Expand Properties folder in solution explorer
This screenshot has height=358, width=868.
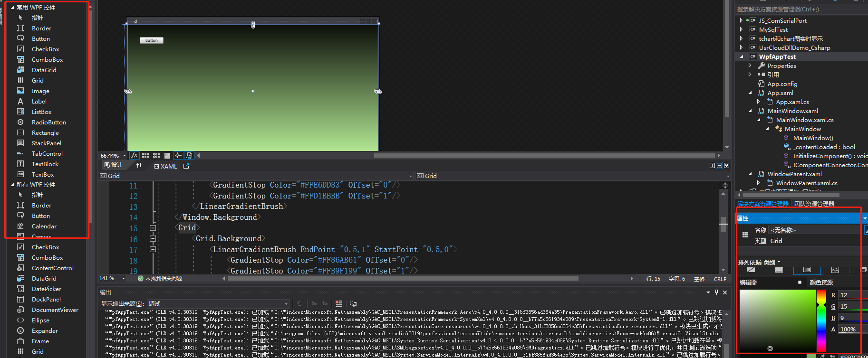[x=750, y=66]
